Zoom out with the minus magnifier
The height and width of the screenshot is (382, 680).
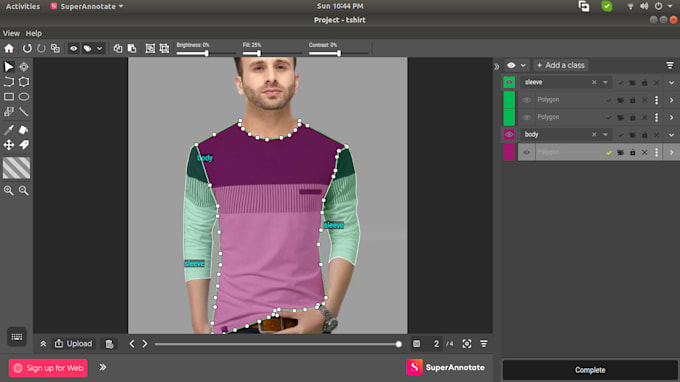point(24,190)
